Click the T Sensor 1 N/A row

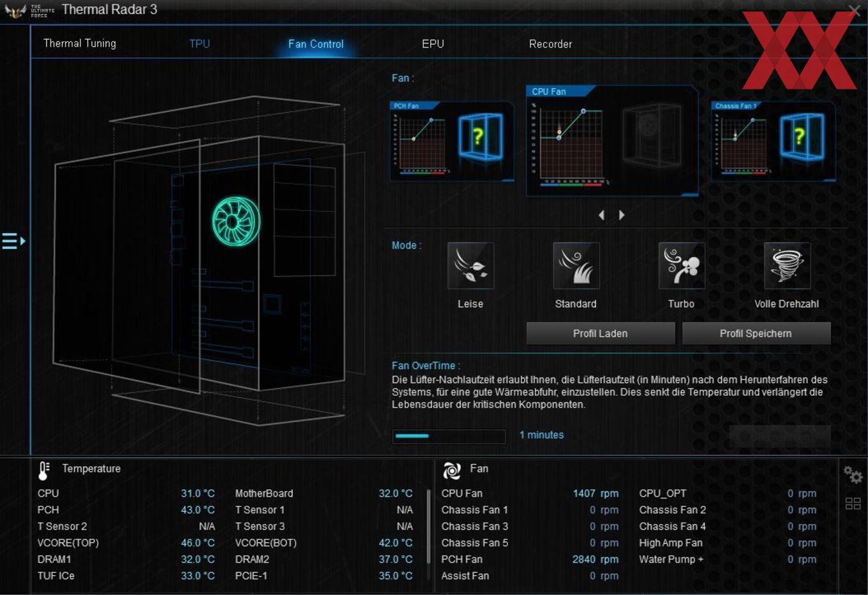(324, 510)
